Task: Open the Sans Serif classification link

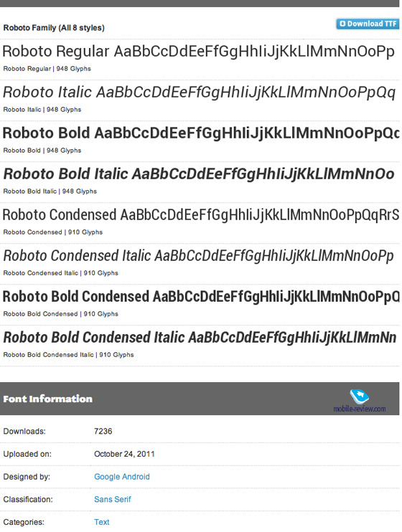Action: [x=113, y=500]
